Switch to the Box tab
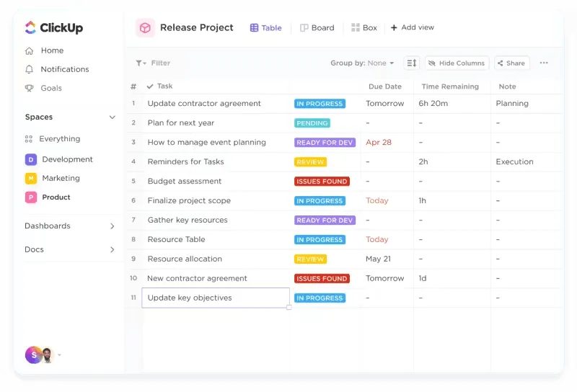Screen dimensions: 577x392 point(364,27)
